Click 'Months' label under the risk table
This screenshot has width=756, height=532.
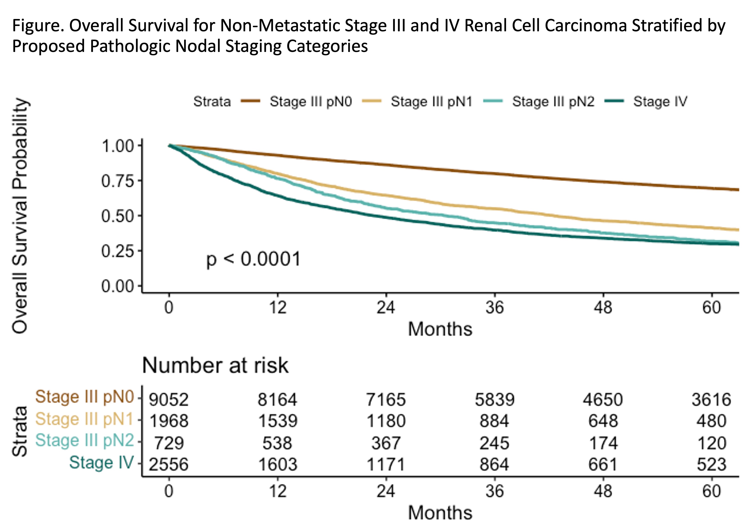tap(440, 513)
